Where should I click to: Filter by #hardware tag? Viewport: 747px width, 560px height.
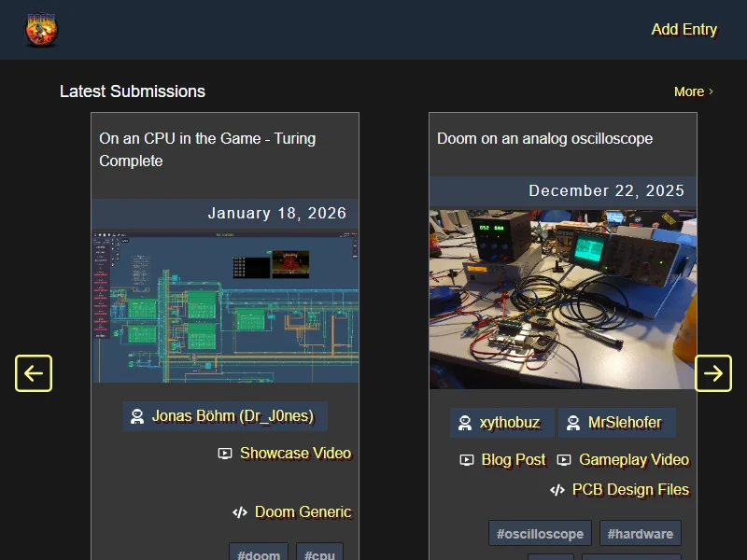point(640,534)
